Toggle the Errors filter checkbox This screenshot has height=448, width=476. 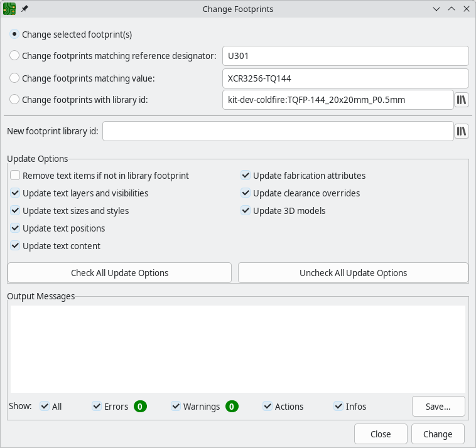(x=97, y=407)
